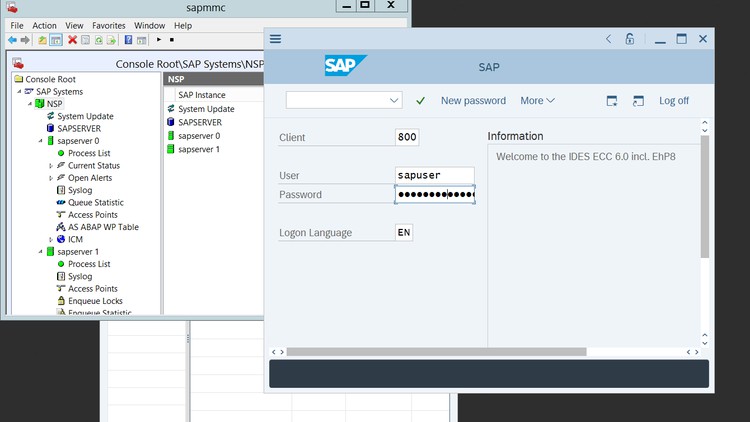Select Queue Statistic in tree
750x422 pixels.
point(96,202)
